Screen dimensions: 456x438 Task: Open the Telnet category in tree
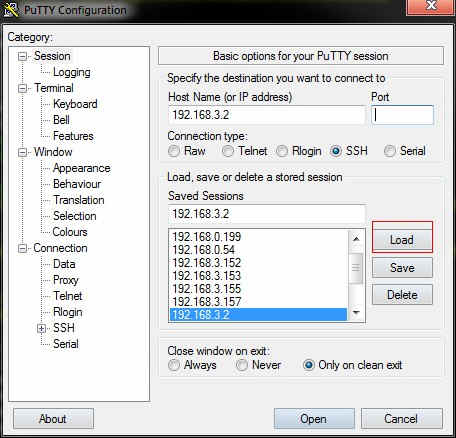(x=68, y=296)
